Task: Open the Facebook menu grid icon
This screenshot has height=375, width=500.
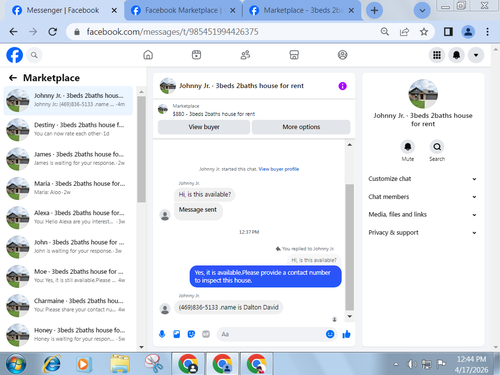Action: click(x=437, y=55)
